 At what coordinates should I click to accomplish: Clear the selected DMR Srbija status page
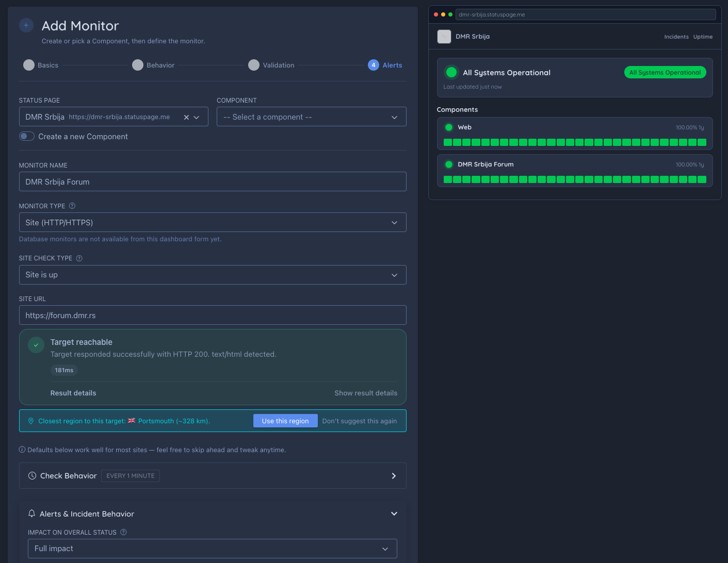click(186, 117)
